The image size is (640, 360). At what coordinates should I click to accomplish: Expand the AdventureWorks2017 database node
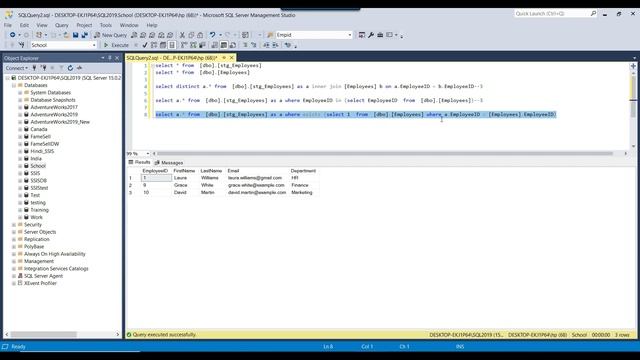pos(20,107)
